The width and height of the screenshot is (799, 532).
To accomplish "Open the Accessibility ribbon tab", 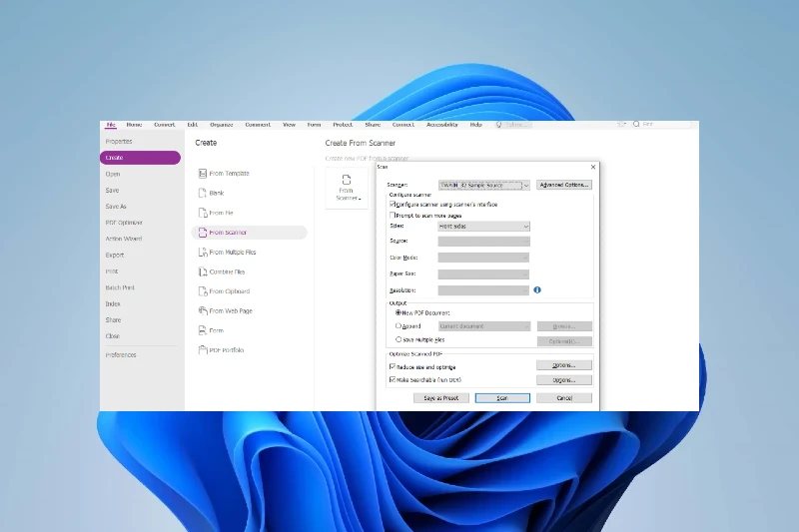I will (x=442, y=124).
